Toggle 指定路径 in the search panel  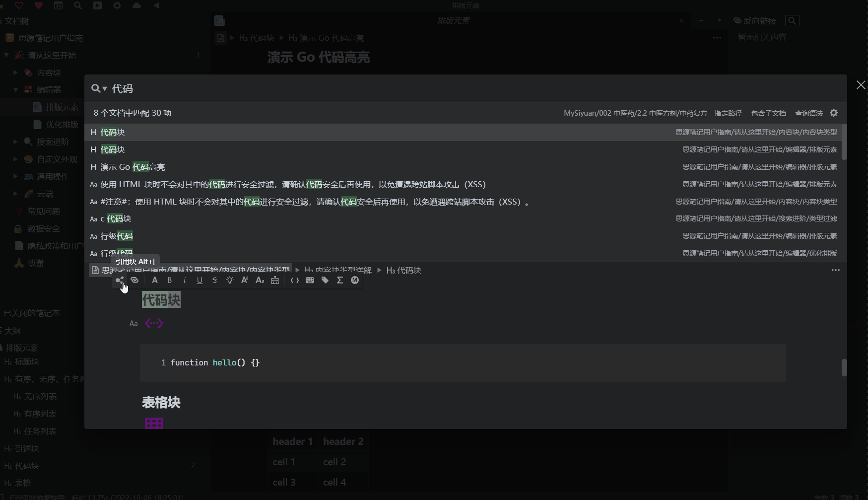[x=728, y=113]
